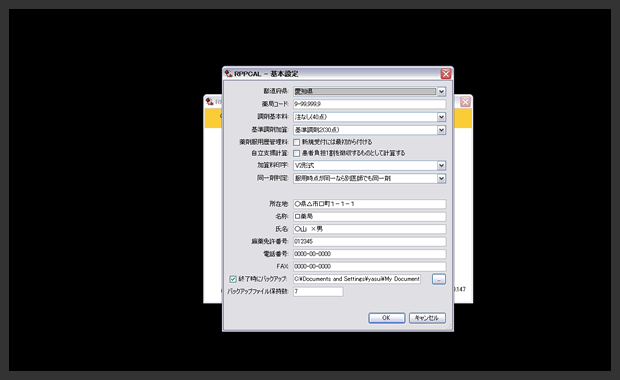This screenshot has width=620, height=380.
Task: Click the 麻薬免許番号 field
Action: 370,242
